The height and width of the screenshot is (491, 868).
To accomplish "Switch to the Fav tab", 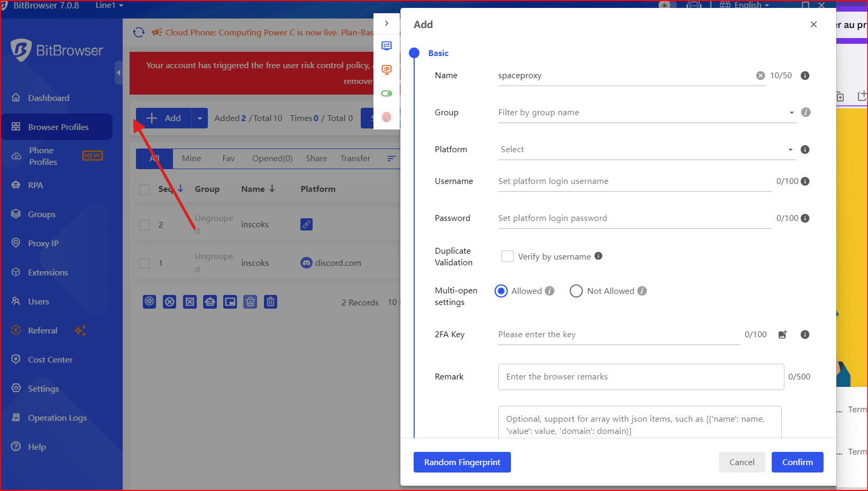I will click(x=229, y=159).
